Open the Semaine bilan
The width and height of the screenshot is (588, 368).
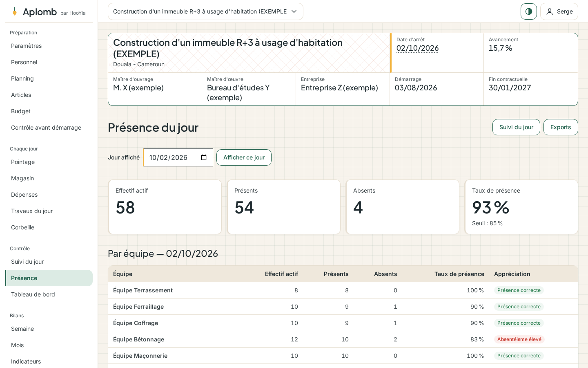pyautogui.click(x=49, y=329)
